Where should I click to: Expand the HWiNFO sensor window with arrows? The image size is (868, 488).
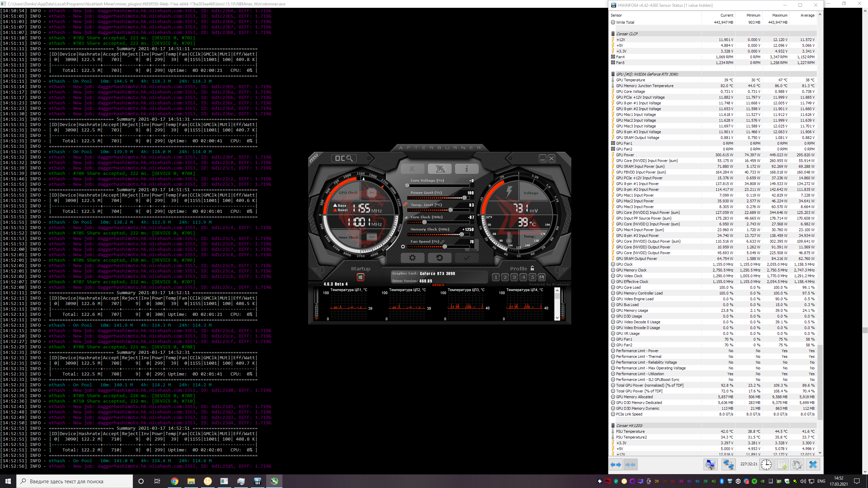pyautogui.click(x=616, y=465)
